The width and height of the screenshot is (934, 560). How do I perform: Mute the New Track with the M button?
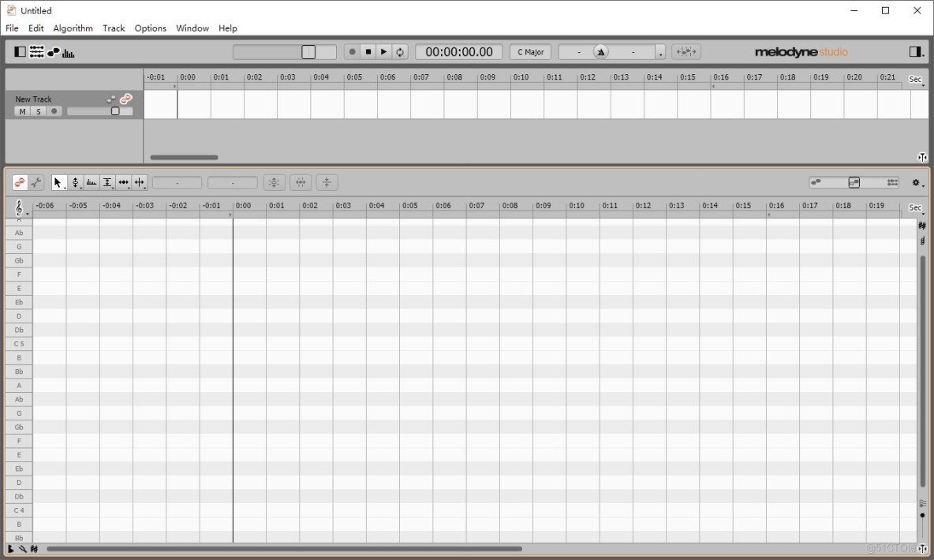pyautogui.click(x=22, y=111)
